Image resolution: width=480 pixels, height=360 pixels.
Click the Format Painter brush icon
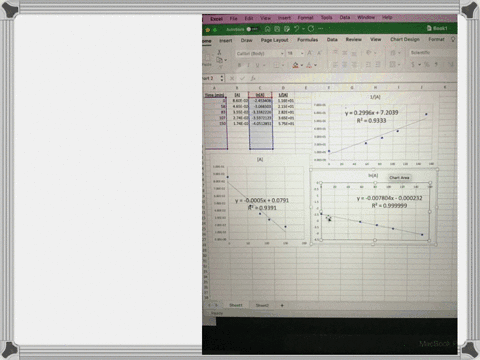(220, 67)
